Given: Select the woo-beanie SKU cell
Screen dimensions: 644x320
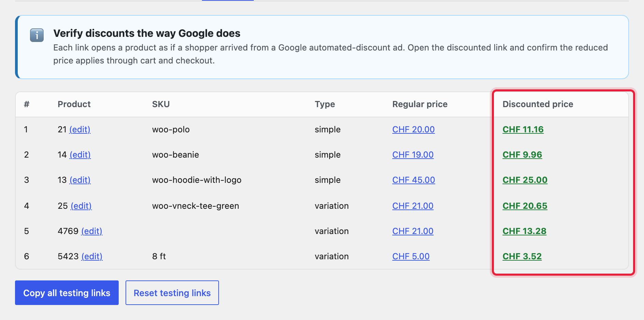Looking at the screenshot, I should pyautogui.click(x=175, y=155).
